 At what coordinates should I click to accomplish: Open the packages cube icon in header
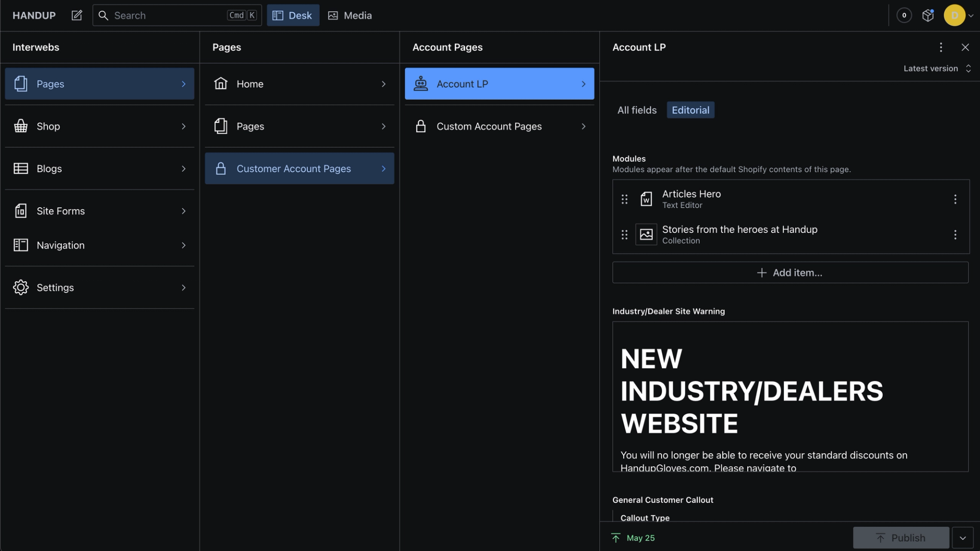[x=927, y=15]
